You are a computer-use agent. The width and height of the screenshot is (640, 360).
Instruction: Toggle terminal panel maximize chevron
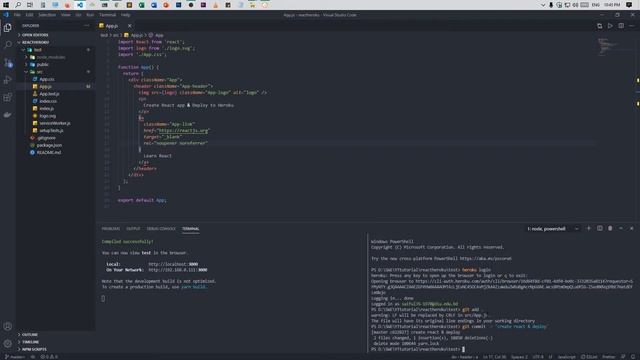pos(621,229)
